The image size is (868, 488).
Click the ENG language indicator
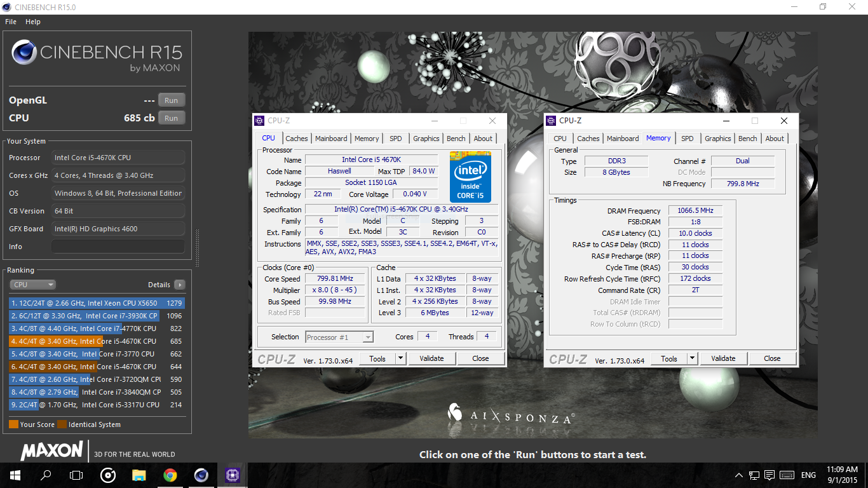[x=808, y=475]
